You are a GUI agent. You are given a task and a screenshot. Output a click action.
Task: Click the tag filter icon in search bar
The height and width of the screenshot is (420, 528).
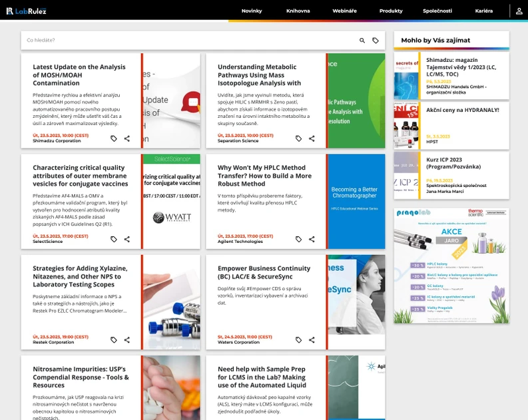click(376, 41)
